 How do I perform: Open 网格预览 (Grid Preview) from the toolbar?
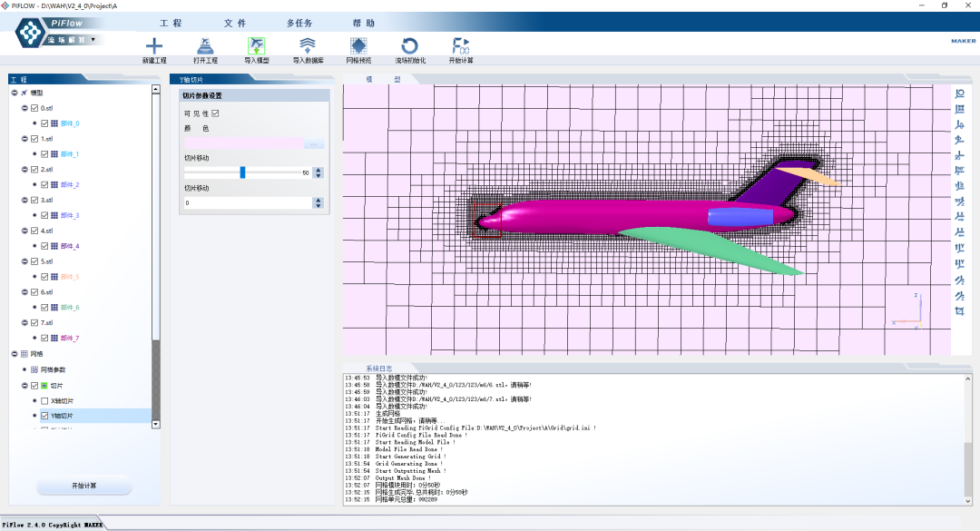pos(358,46)
